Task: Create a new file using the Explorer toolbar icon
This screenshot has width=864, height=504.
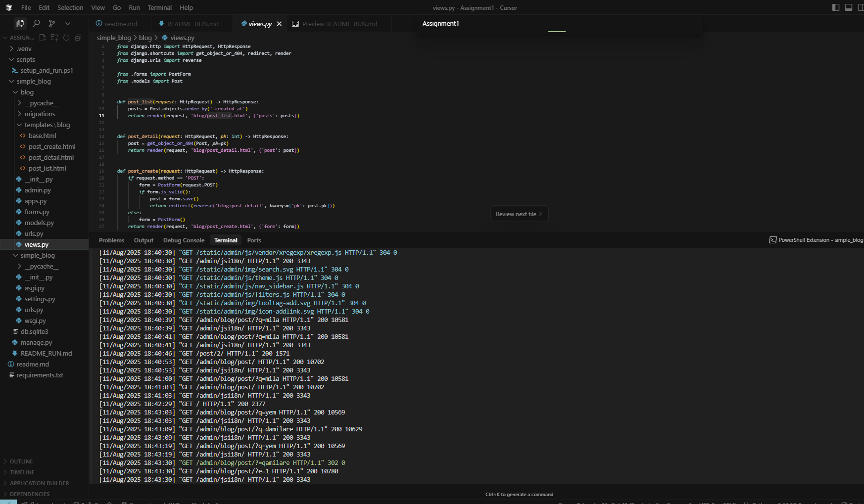Action: click(43, 37)
